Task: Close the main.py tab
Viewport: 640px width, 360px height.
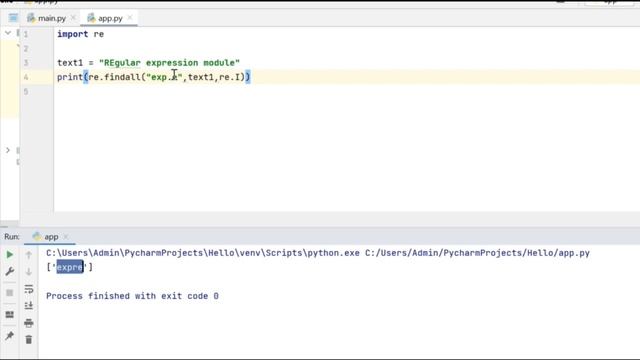Action: click(73, 18)
